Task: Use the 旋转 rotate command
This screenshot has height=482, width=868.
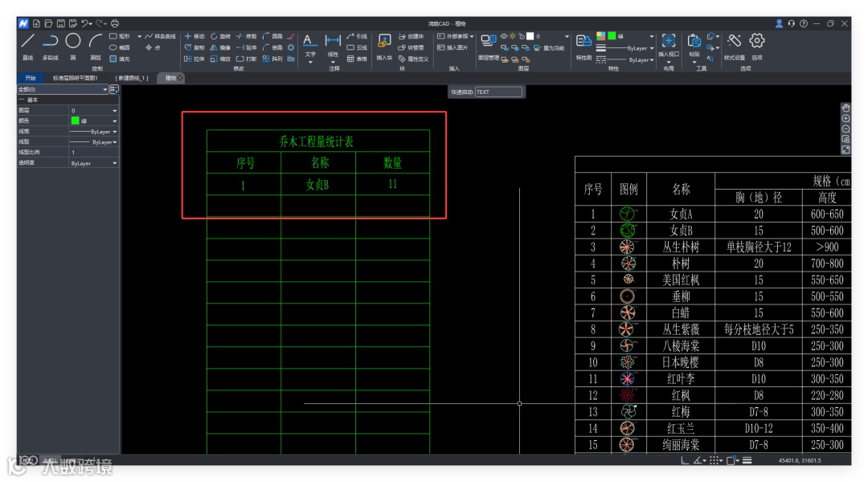Action: click(220, 36)
